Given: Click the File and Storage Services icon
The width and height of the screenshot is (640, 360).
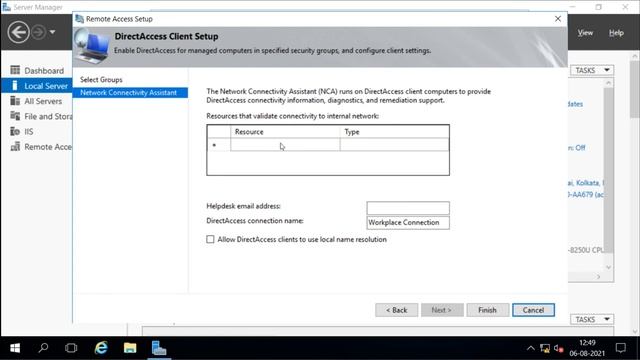Looking at the screenshot, I should click(x=15, y=116).
